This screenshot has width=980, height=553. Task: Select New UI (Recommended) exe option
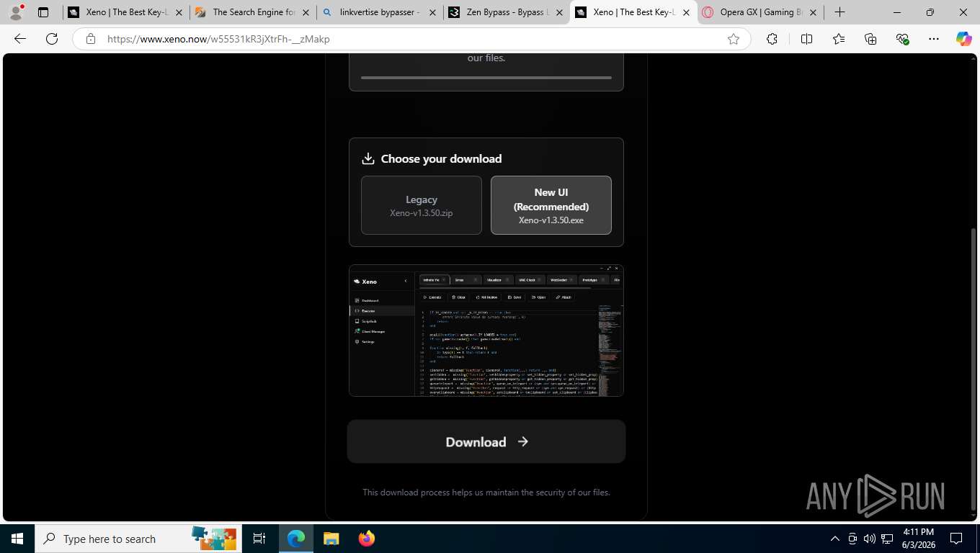coord(551,205)
